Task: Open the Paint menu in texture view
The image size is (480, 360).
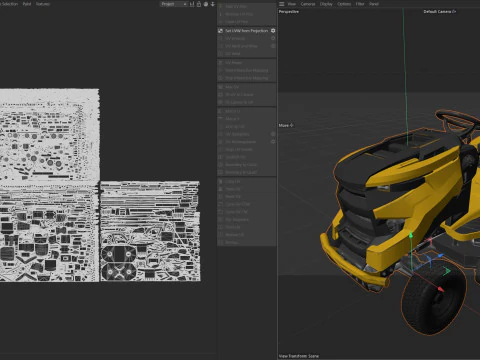Action: click(27, 4)
